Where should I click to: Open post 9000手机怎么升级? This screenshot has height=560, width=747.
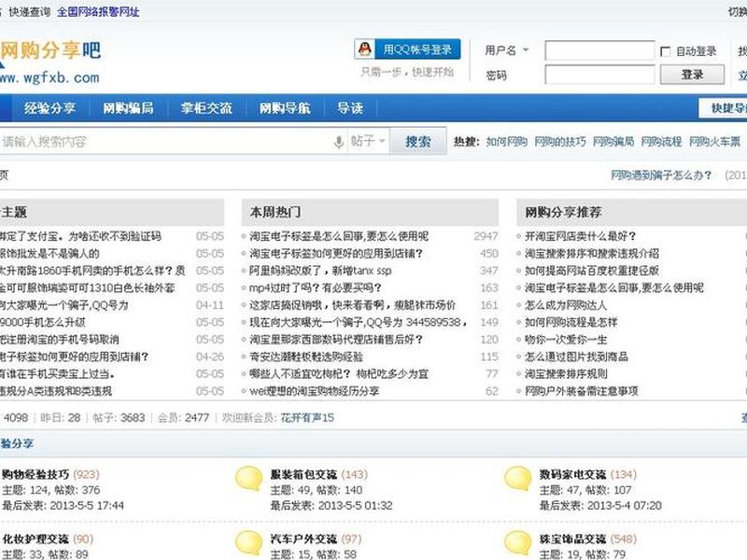coord(43,322)
